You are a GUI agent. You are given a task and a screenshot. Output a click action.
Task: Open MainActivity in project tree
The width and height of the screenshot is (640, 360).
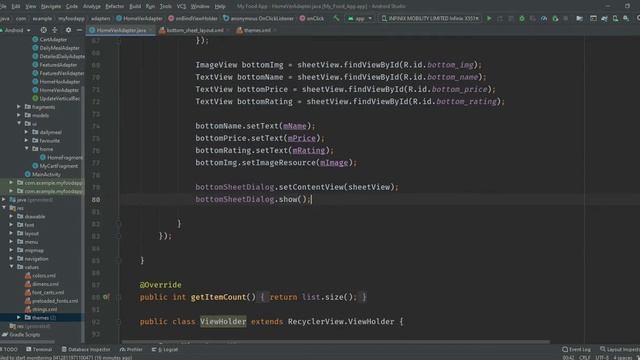tap(46, 174)
